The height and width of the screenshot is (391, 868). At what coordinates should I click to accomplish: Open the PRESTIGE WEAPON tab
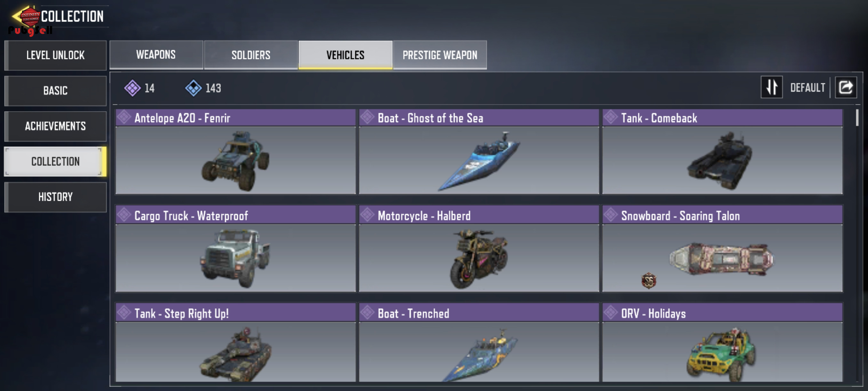click(440, 55)
